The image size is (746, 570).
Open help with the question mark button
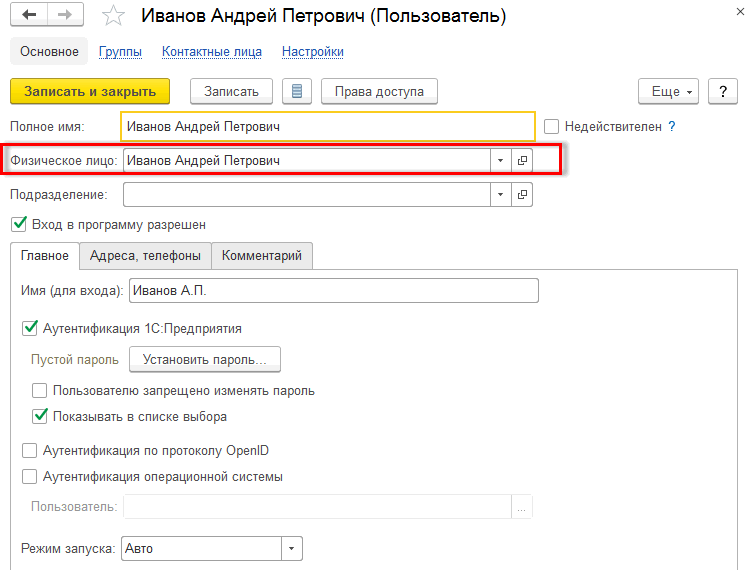(722, 91)
